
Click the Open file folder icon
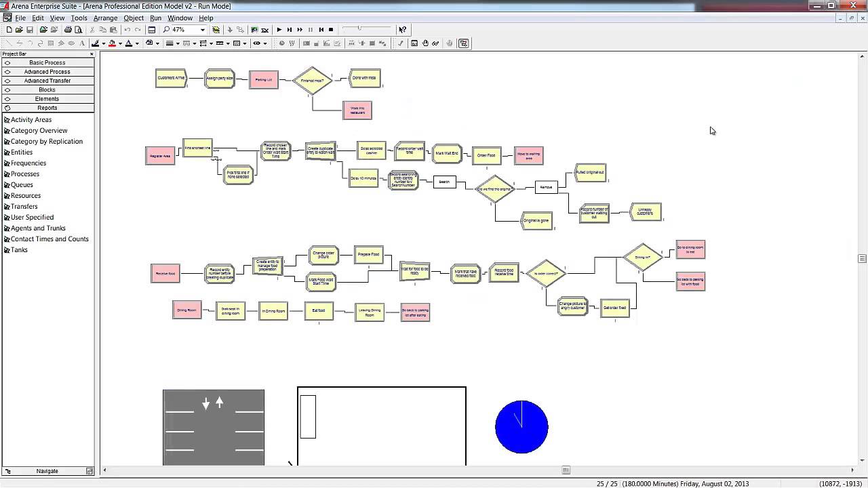(x=19, y=30)
